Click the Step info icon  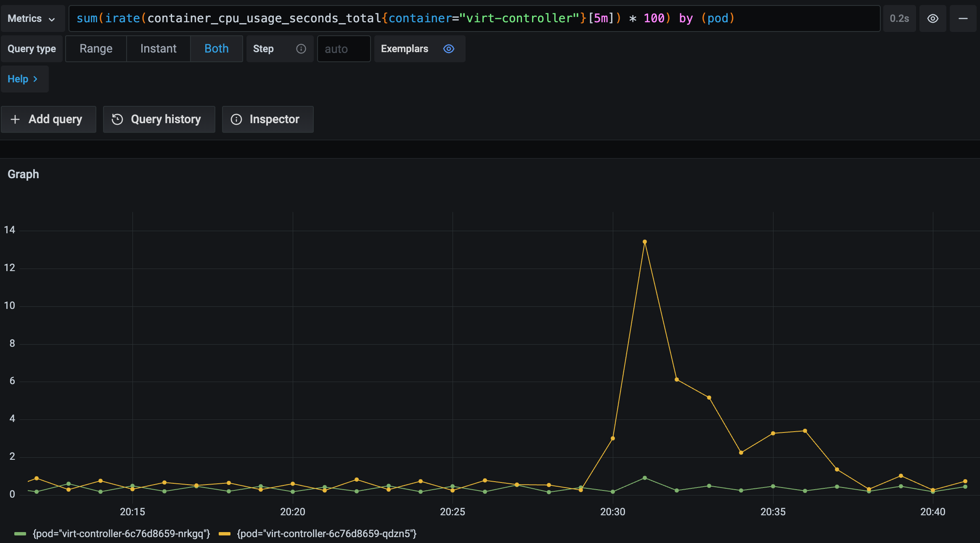coord(301,49)
